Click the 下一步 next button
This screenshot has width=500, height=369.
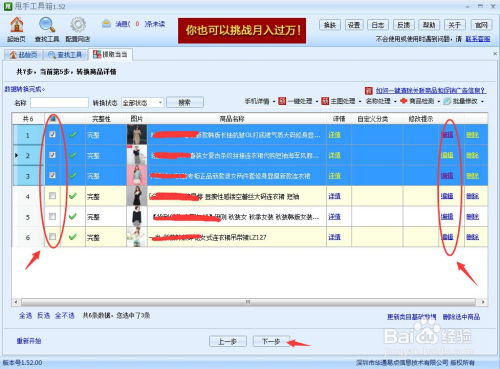point(271,341)
